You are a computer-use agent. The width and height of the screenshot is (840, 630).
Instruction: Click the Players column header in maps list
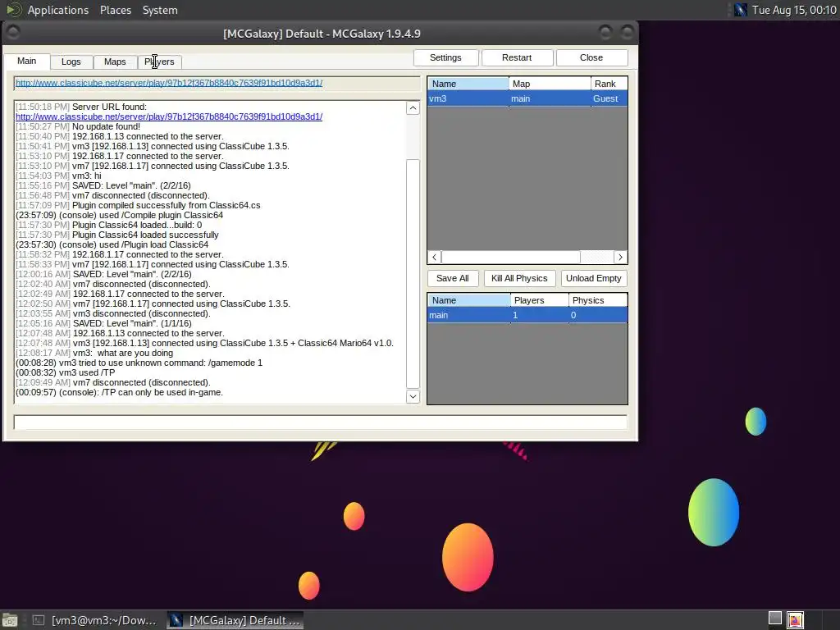(540, 300)
